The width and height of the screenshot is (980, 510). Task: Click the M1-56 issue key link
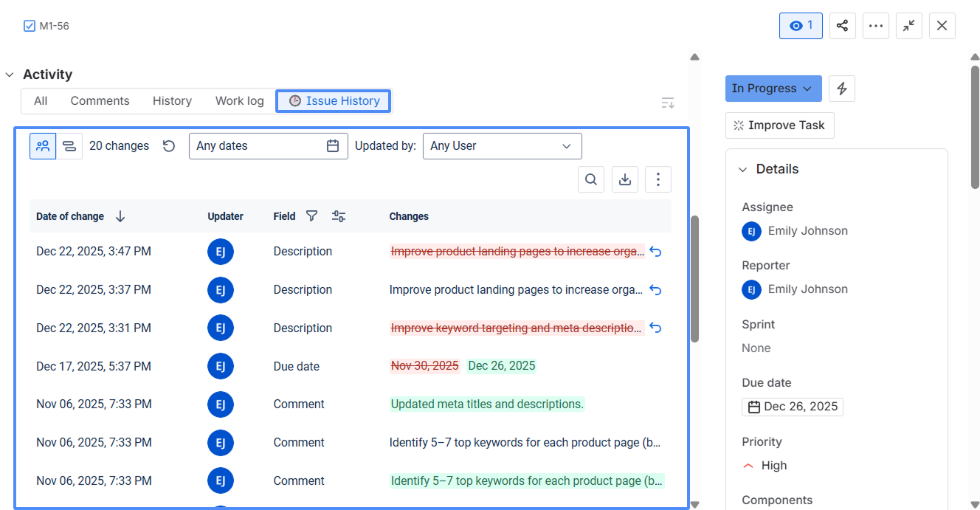54,26
